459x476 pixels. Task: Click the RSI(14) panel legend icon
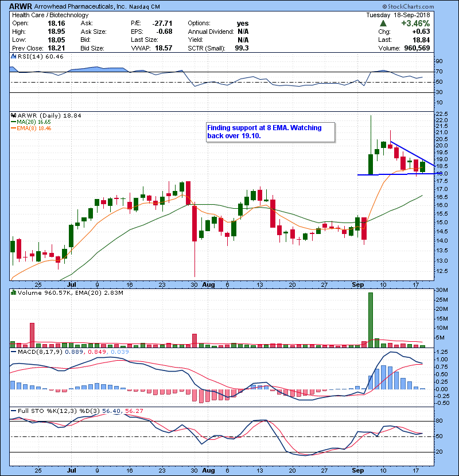point(13,56)
